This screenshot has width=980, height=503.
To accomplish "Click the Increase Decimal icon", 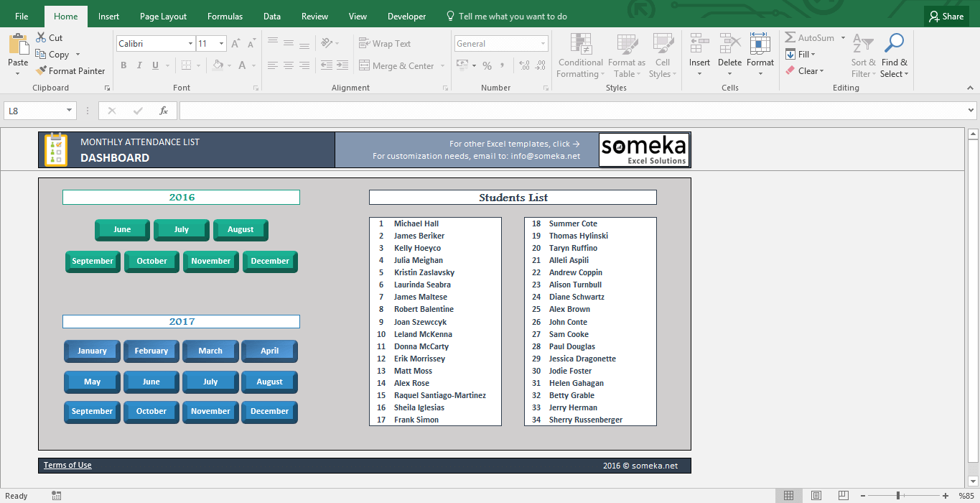I will (523, 65).
